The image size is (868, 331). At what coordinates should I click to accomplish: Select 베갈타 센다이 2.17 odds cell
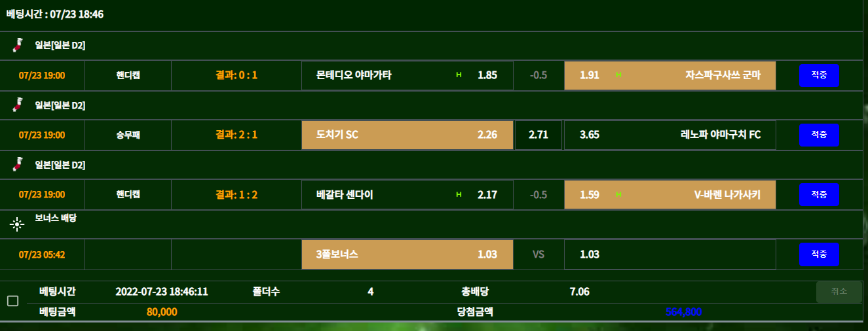pos(407,195)
